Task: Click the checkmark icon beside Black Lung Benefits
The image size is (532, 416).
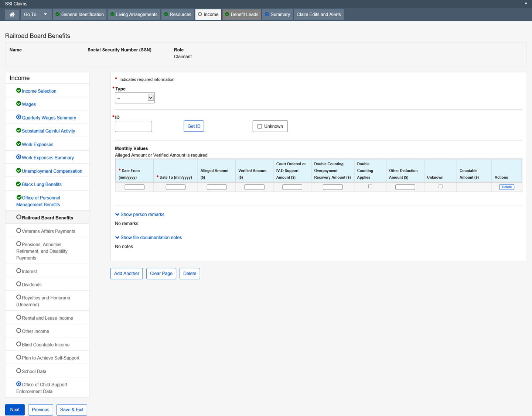Action: pos(18,184)
